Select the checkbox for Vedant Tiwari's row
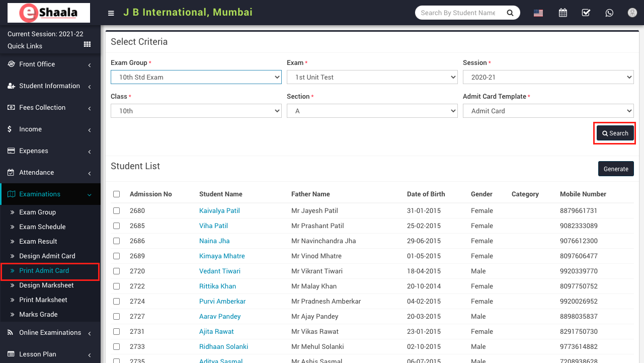 click(117, 271)
